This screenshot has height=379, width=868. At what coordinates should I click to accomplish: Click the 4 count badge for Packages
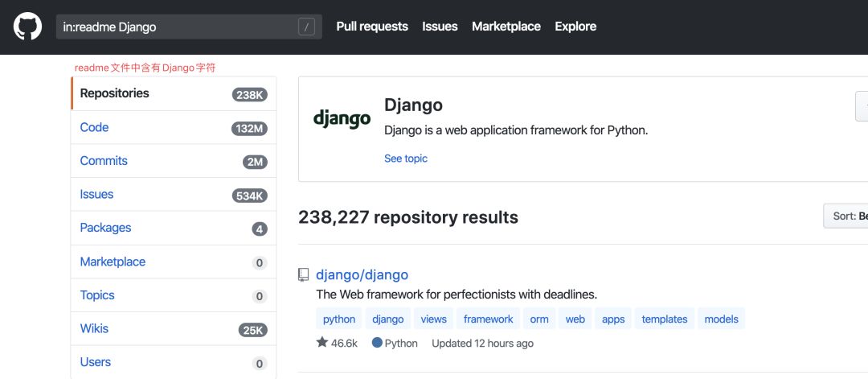coord(260,229)
